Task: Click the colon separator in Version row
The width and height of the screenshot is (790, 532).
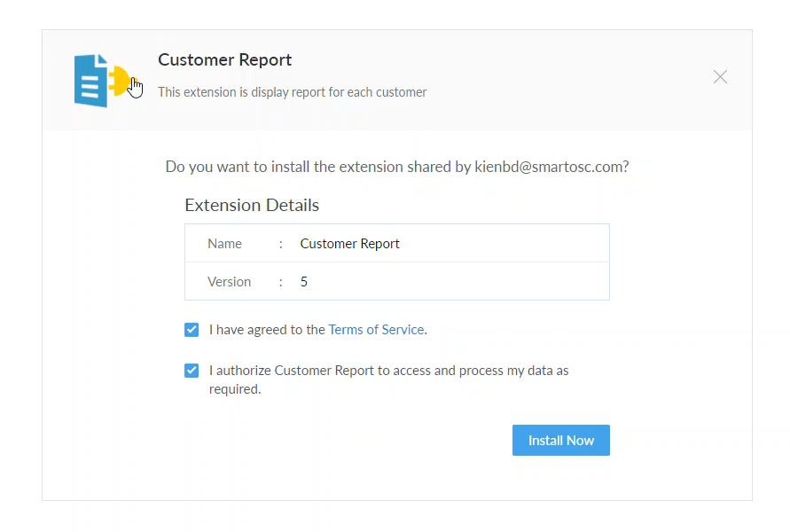Action: coord(281,282)
